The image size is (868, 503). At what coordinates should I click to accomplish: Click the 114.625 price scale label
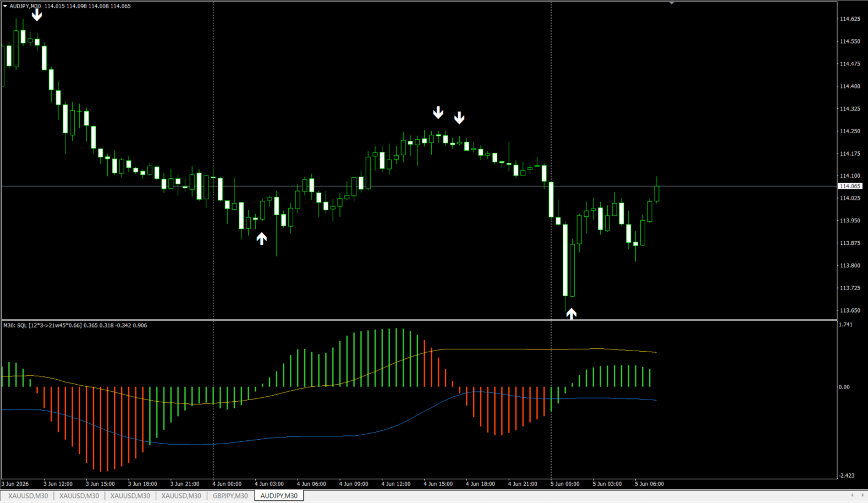click(850, 19)
